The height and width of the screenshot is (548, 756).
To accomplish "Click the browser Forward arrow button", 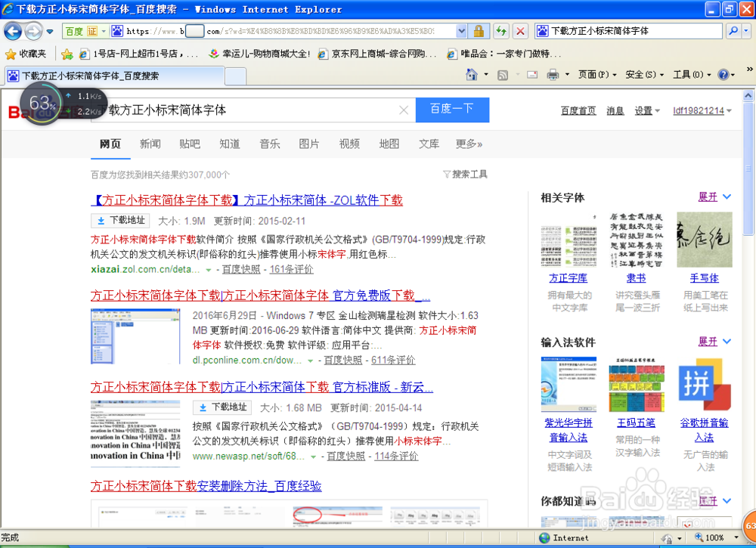I will 33,32.
